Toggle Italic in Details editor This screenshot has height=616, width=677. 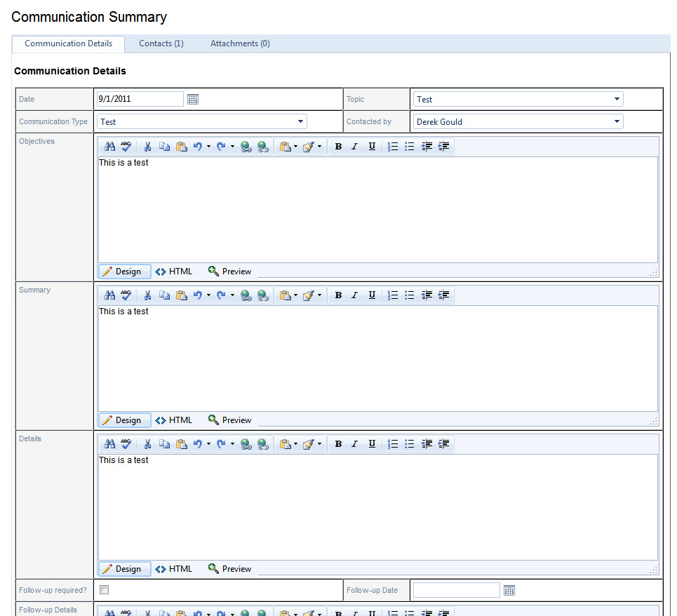click(x=354, y=444)
